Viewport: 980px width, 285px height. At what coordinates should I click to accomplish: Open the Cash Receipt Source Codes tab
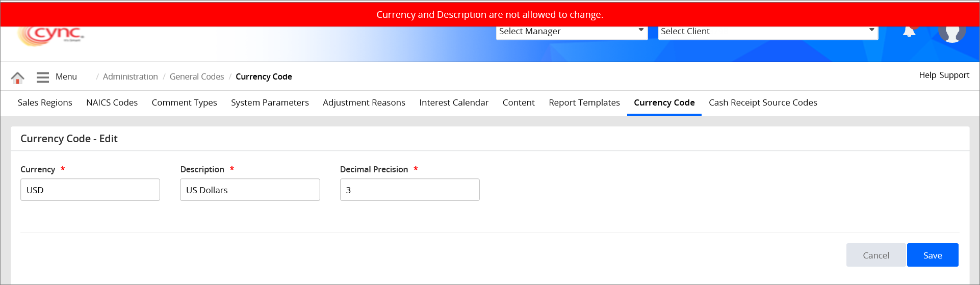(763, 102)
